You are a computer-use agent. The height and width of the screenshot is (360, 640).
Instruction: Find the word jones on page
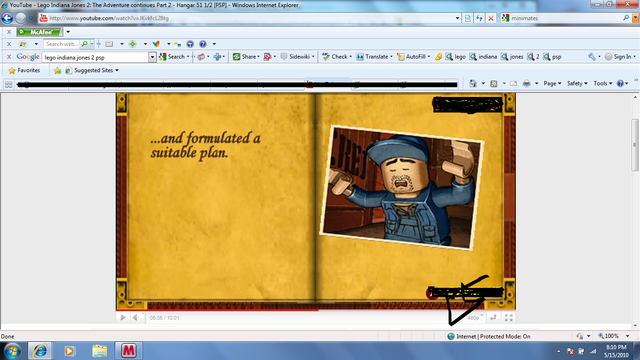[x=512, y=57]
